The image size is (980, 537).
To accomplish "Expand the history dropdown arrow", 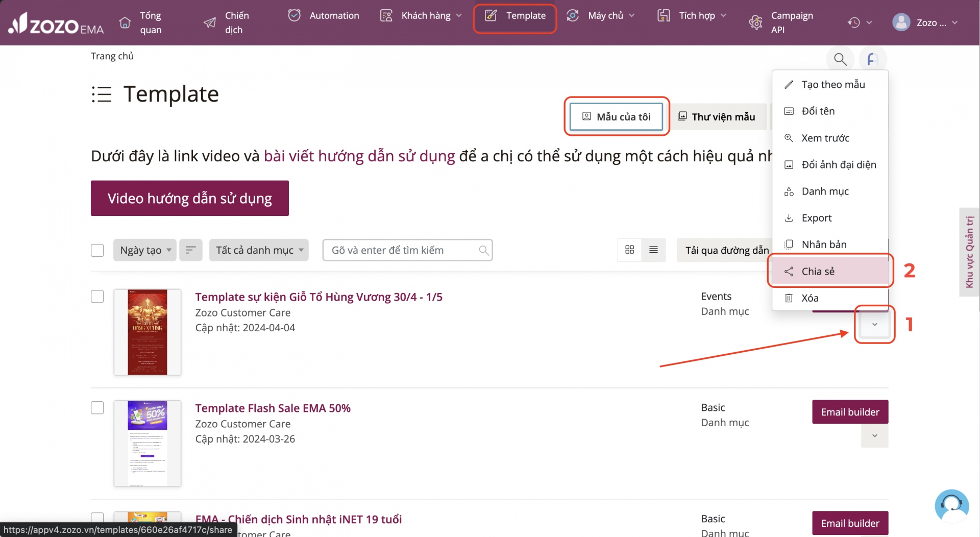I will pyautogui.click(x=869, y=22).
